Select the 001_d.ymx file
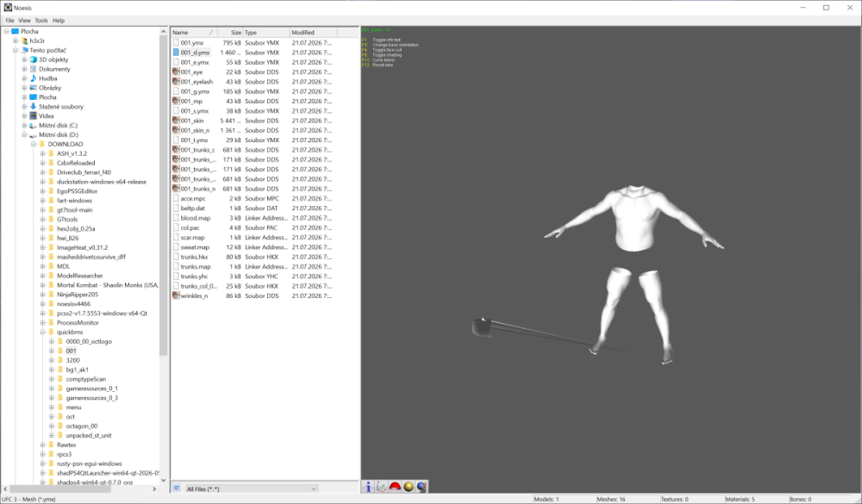 pos(195,53)
